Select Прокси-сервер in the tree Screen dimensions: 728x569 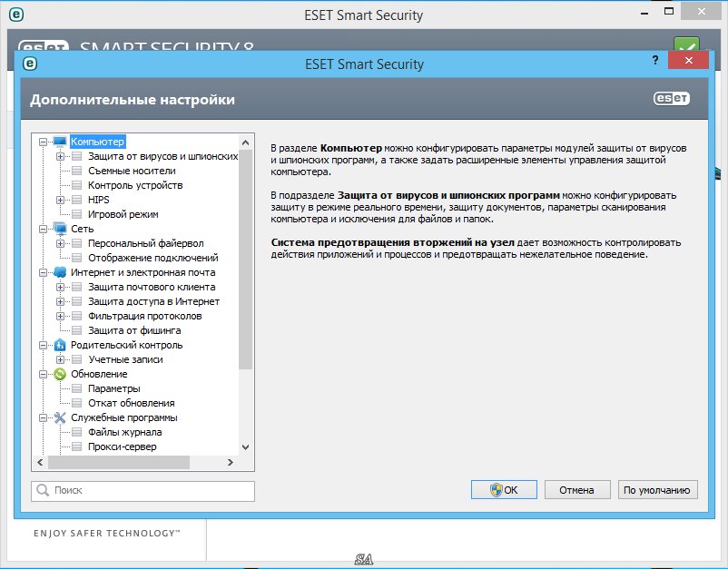click(x=123, y=446)
